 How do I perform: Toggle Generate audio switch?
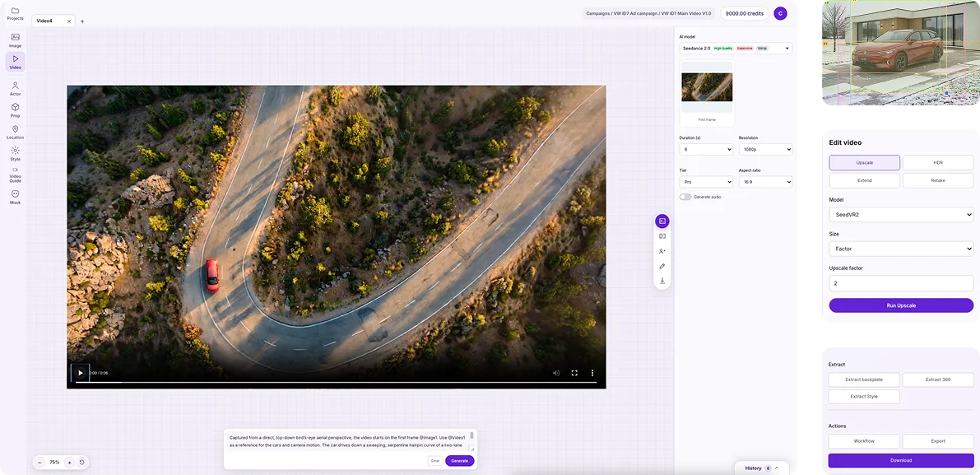pyautogui.click(x=685, y=197)
